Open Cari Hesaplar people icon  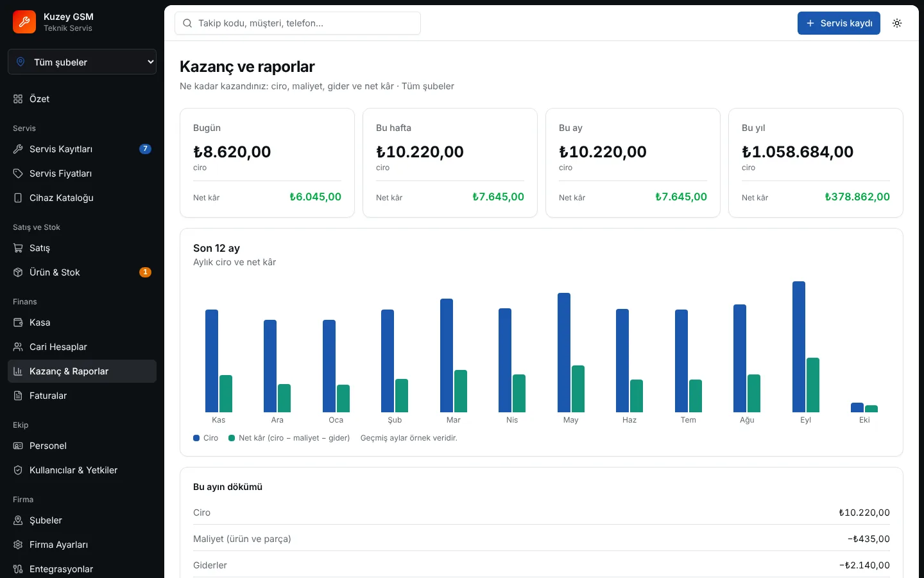[18, 347]
